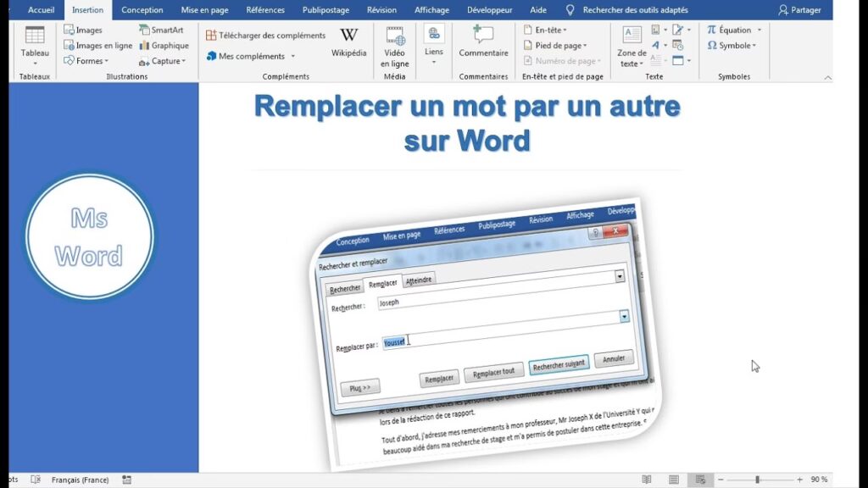Click the Partager button
Image resolution: width=868 pixels, height=488 pixels.
799,10
